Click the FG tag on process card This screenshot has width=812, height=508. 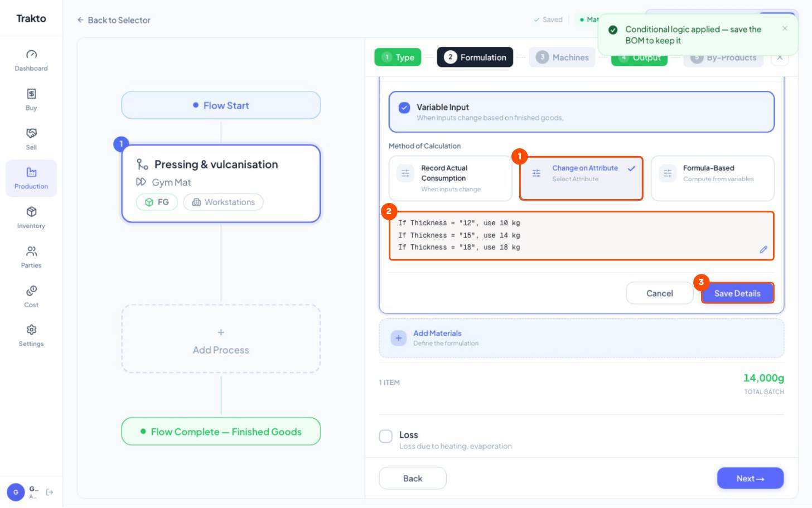(x=157, y=202)
